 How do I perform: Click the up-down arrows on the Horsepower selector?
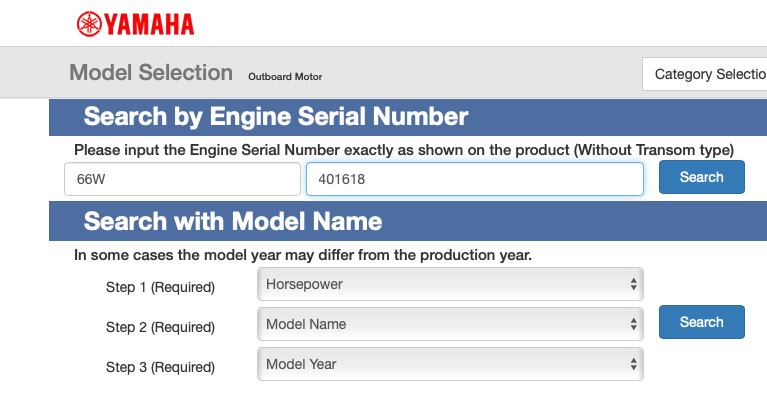633,285
